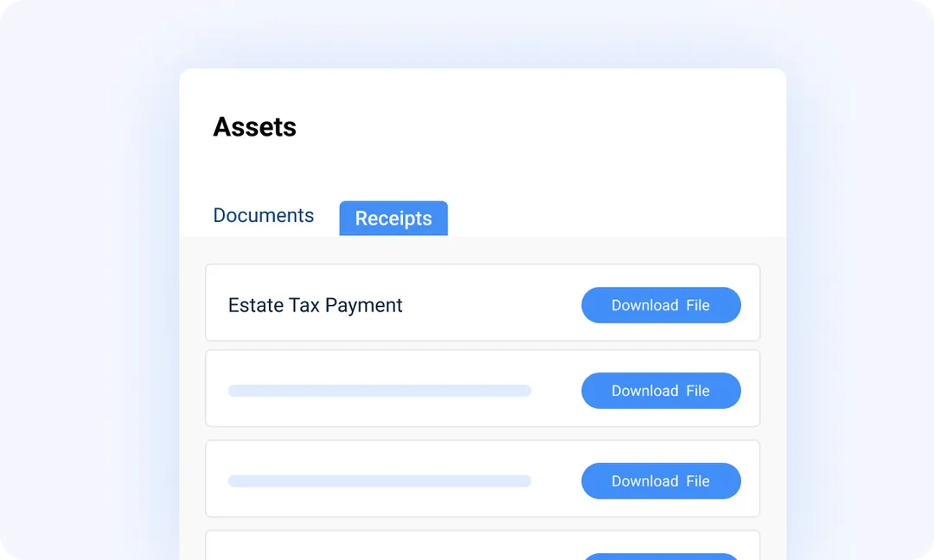Select the Receipts tab

(x=393, y=218)
